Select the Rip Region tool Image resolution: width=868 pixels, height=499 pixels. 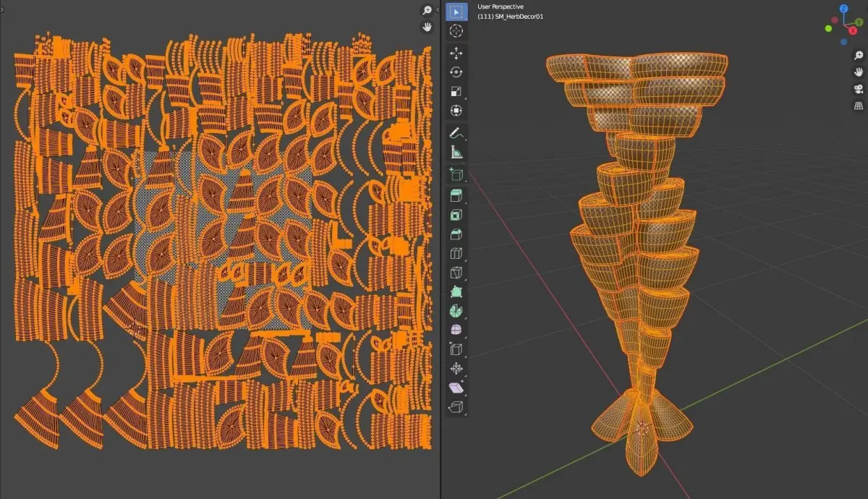(x=456, y=407)
